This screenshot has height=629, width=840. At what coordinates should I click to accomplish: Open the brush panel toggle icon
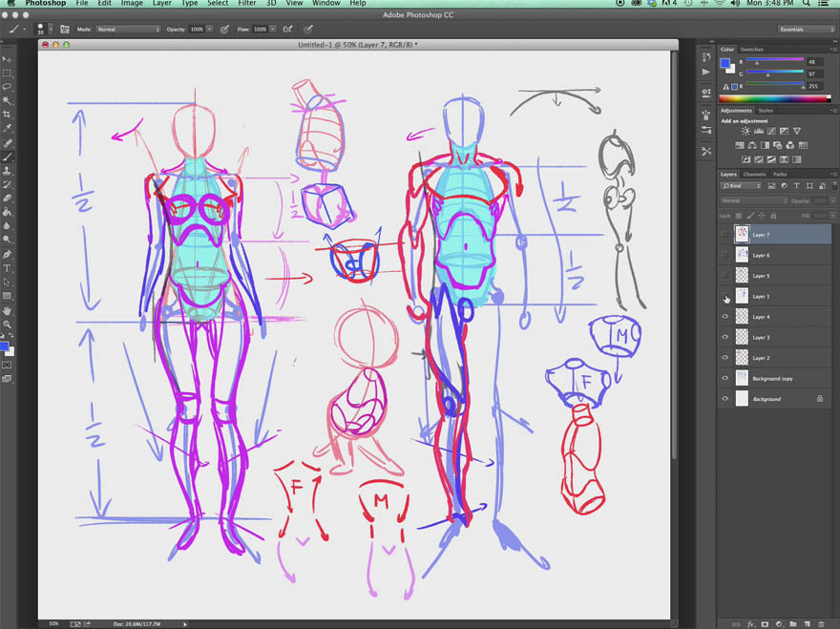64,30
